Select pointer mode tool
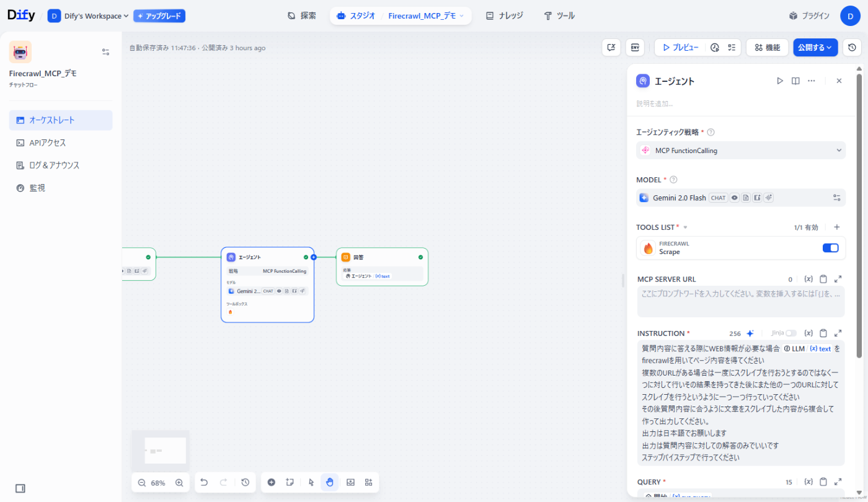The height and width of the screenshot is (502, 868). pyautogui.click(x=312, y=482)
